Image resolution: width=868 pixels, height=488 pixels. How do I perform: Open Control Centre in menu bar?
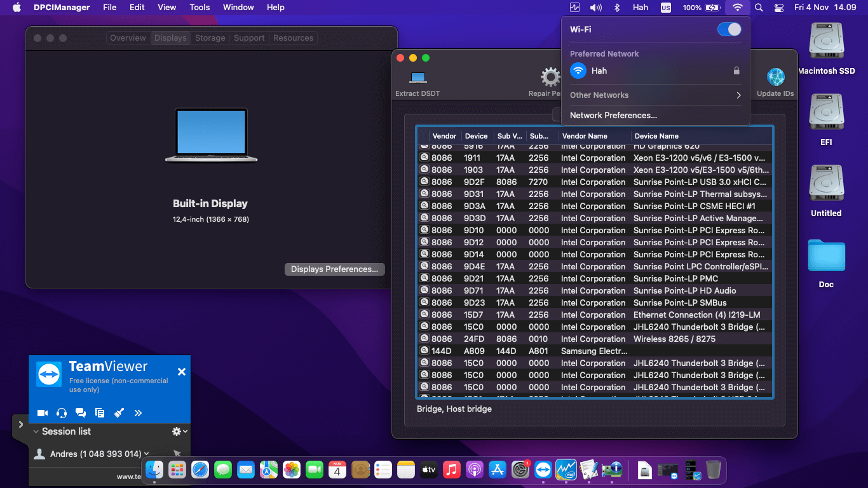[779, 8]
